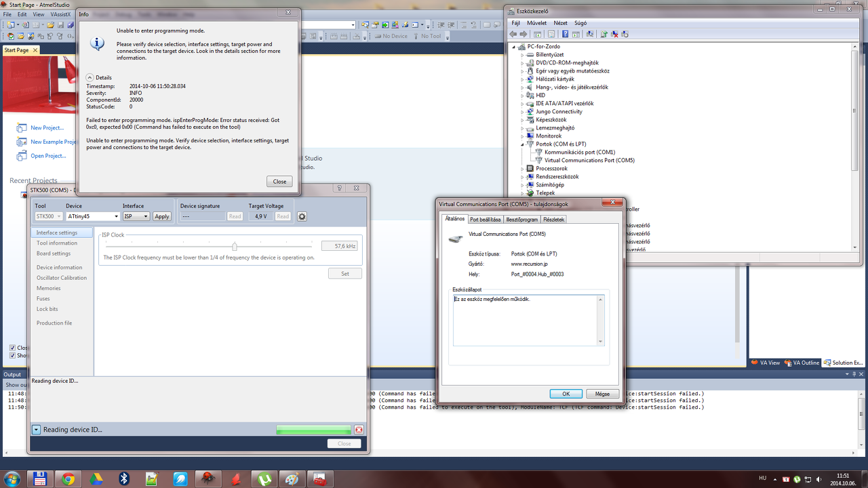
Task: Click the ISP Clock slider thumb
Action: pyautogui.click(x=235, y=246)
